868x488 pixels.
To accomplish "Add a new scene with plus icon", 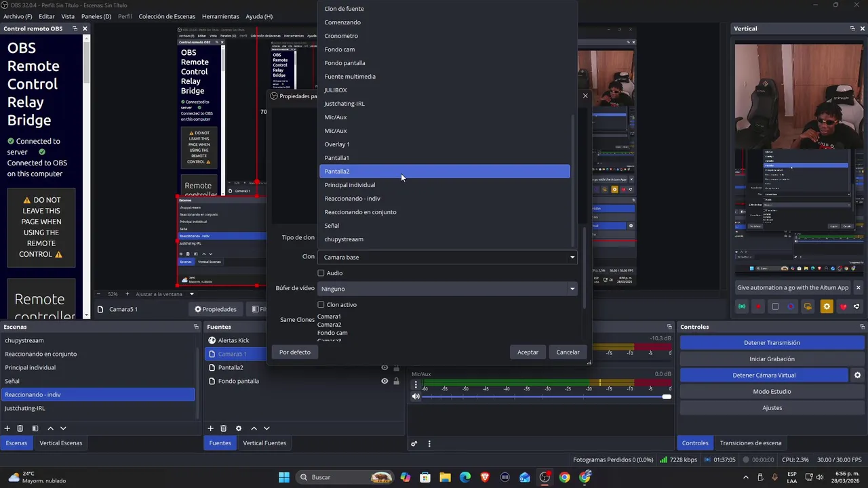I will tap(7, 428).
